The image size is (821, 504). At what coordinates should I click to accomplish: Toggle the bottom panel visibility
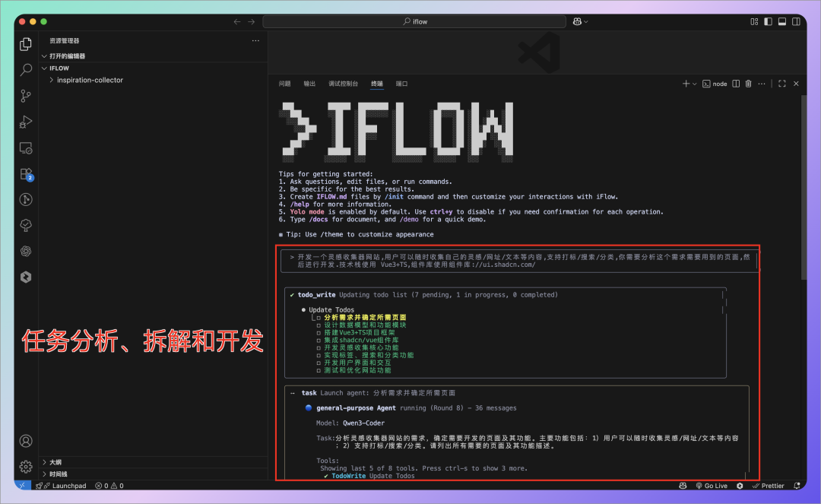(x=781, y=21)
